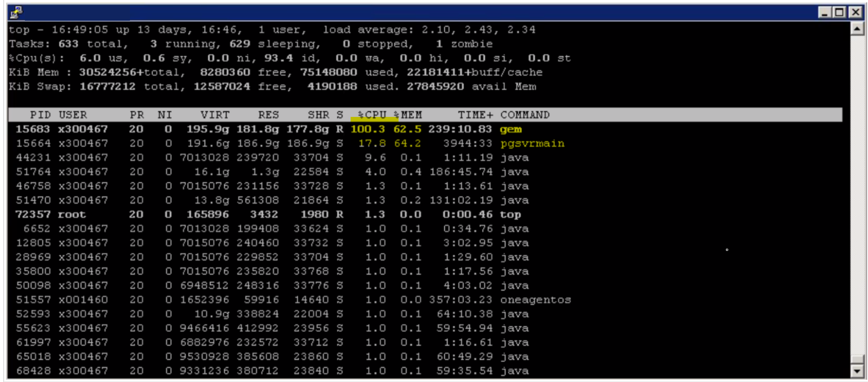The width and height of the screenshot is (868, 382).
Task: Click the TIME+ column header
Action: [475, 115]
